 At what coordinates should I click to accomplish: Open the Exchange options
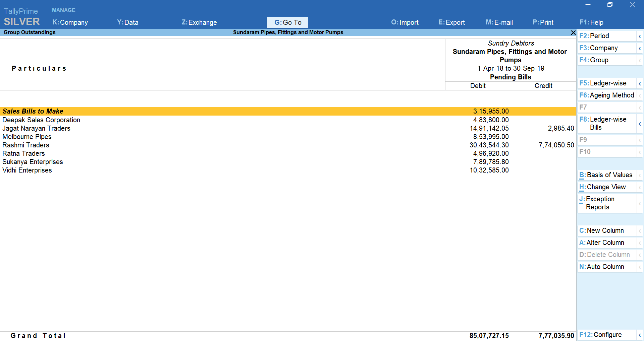199,22
